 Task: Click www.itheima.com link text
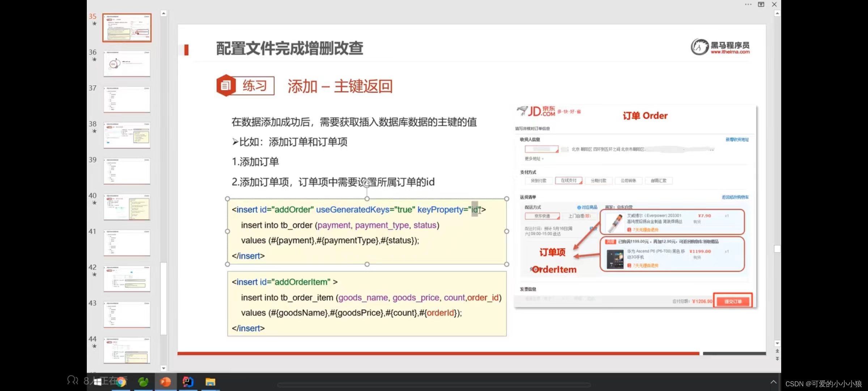[x=730, y=52]
